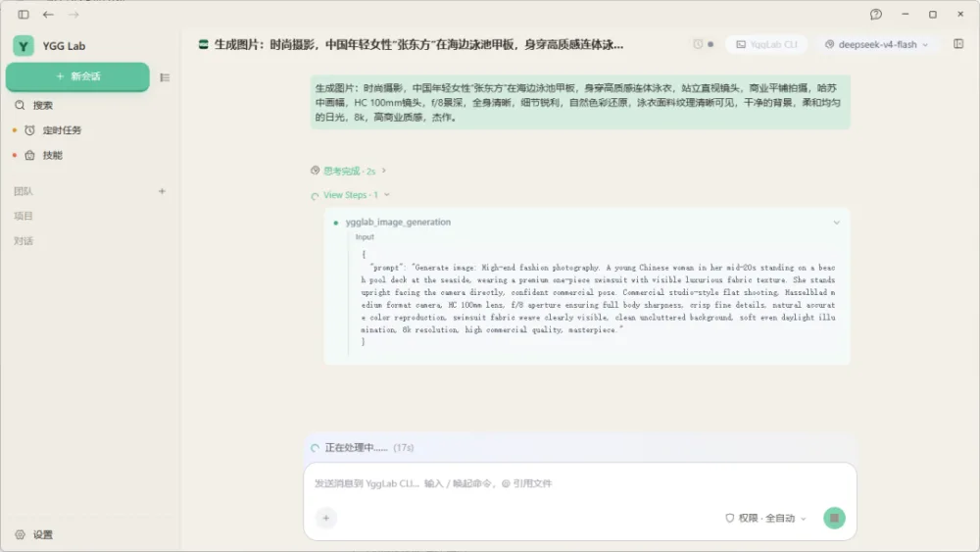Image resolution: width=980 pixels, height=552 pixels.
Task: Maximize the YGG Lab window
Action: pyautogui.click(x=933, y=14)
